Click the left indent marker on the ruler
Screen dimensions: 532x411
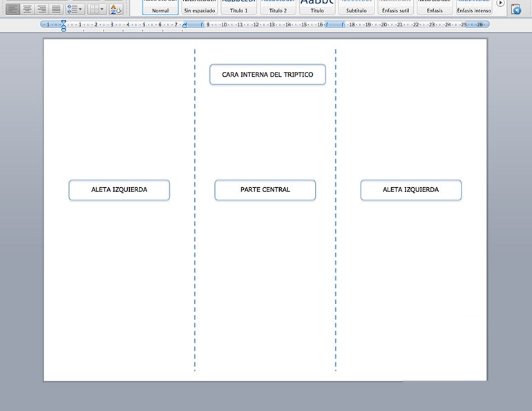point(64,28)
